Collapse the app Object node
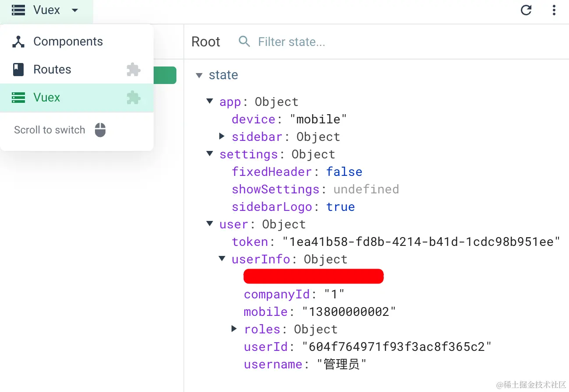This screenshot has height=392, width=569. (210, 101)
